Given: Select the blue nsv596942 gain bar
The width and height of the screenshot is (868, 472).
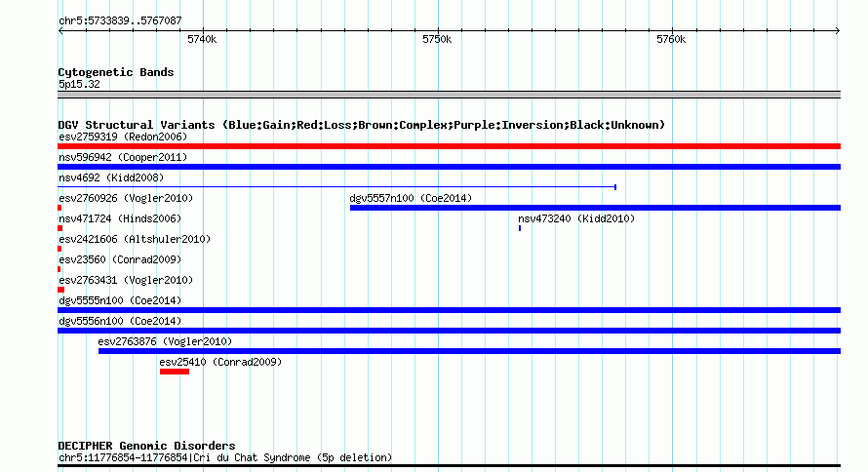Looking at the screenshot, I should point(449,167).
